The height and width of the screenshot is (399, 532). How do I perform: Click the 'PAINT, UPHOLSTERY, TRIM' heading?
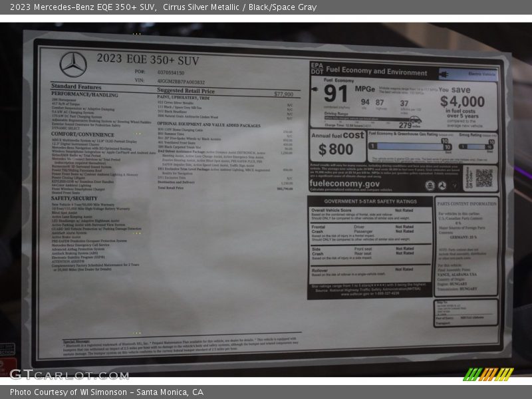[x=184, y=98]
